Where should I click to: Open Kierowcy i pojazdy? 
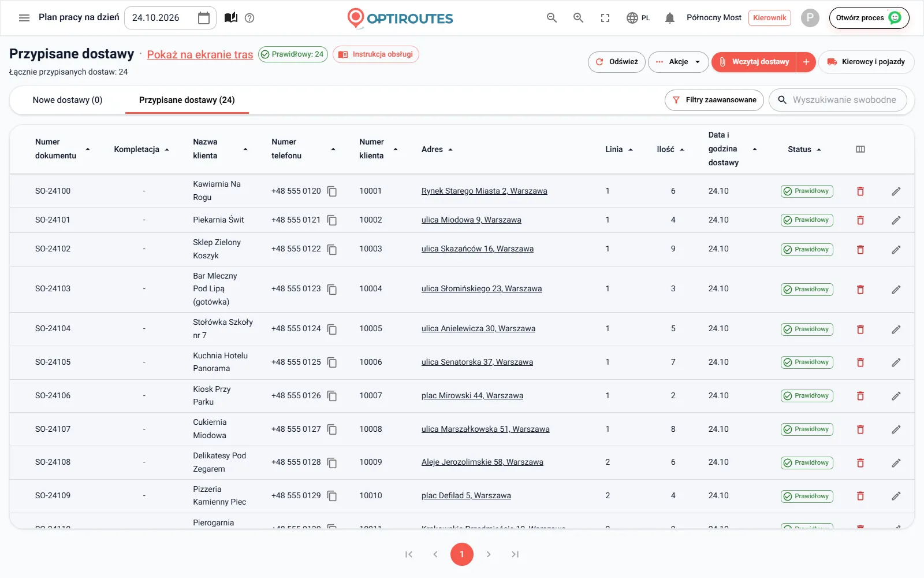click(866, 62)
